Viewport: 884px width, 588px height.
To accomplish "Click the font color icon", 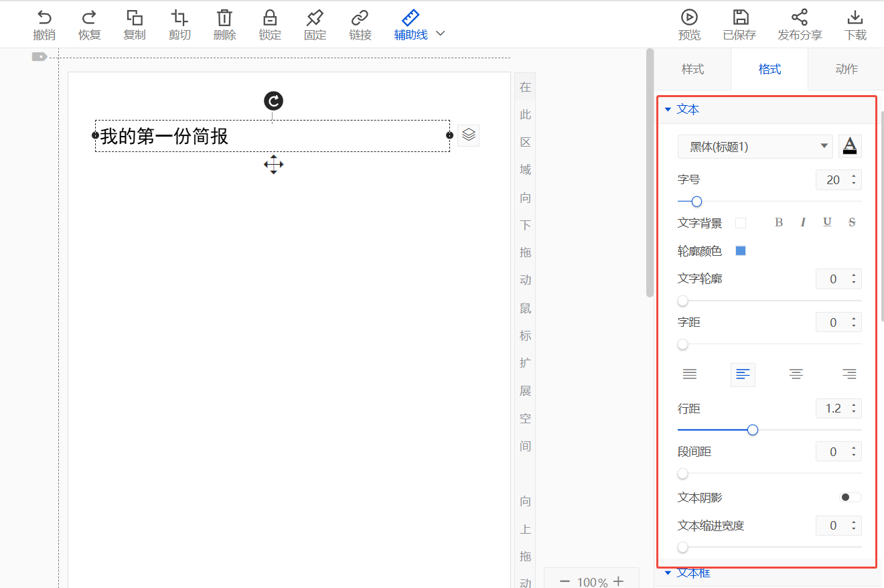I will tap(850, 146).
